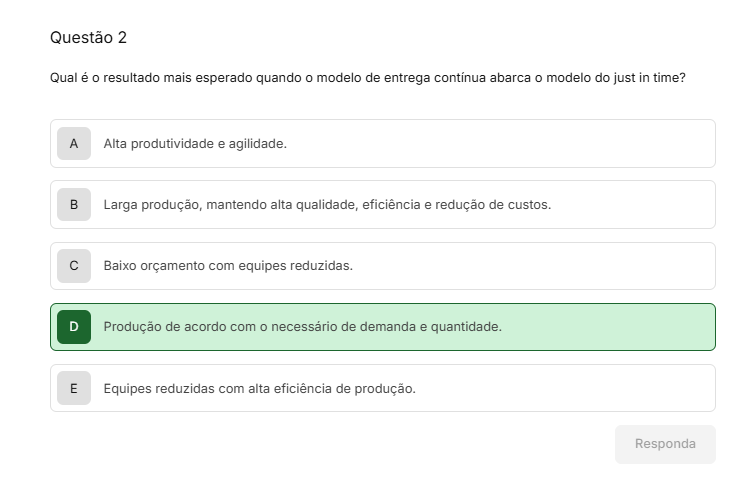Click the highlighted green D badge
Viewport: 733px width, 483px height.
[74, 327]
